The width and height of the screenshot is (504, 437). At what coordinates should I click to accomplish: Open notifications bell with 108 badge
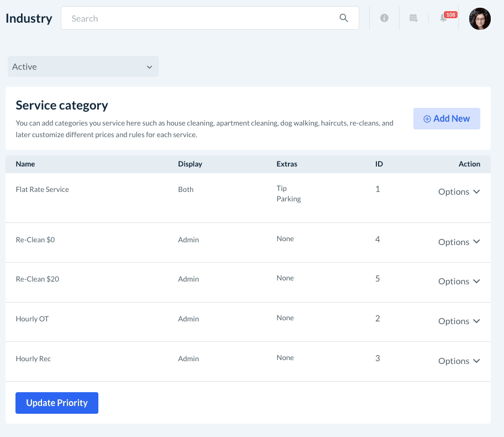click(x=444, y=18)
